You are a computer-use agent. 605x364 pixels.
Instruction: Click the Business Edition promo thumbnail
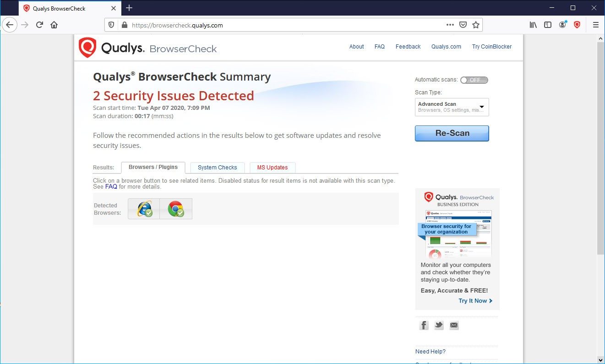point(458,234)
